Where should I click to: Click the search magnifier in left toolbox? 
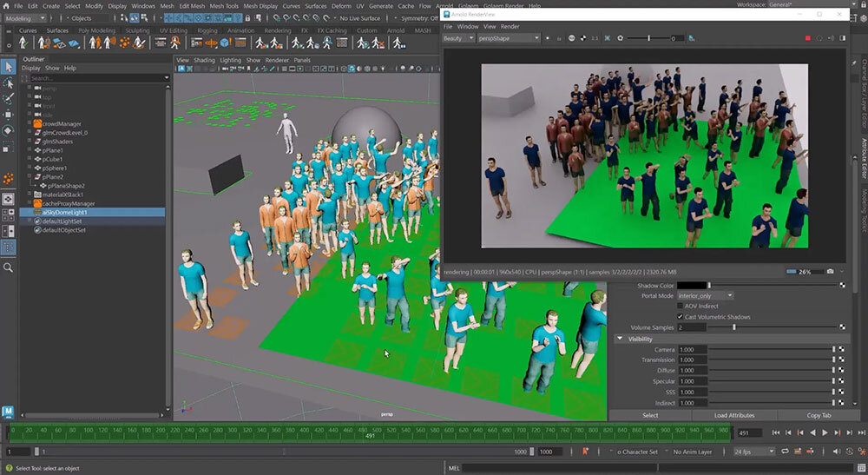tap(9, 268)
